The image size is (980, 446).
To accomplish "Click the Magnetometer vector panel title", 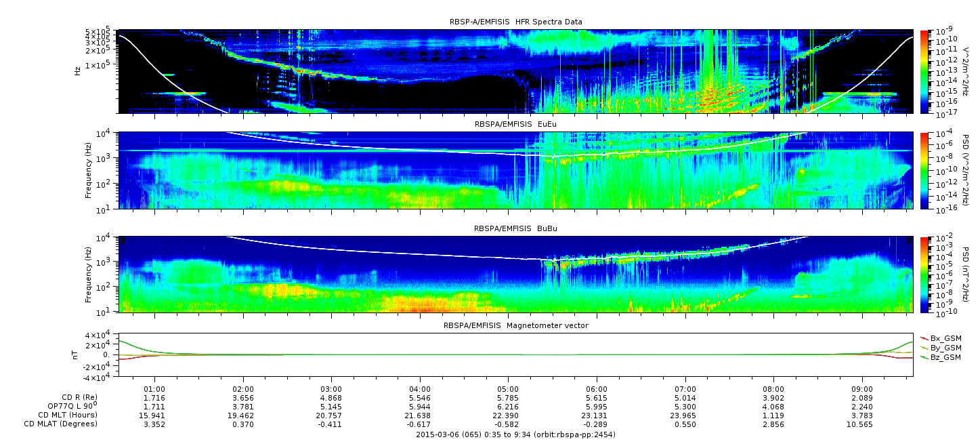I will [515, 325].
